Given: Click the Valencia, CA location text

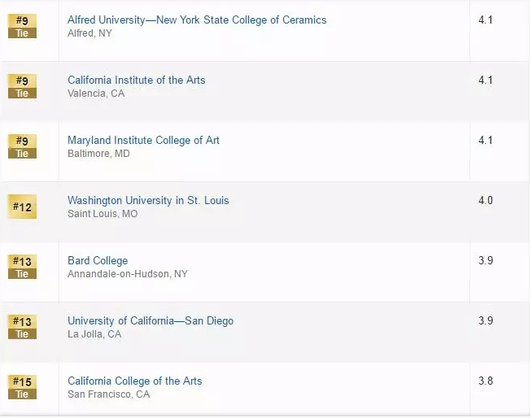Looking at the screenshot, I should [x=95, y=94].
